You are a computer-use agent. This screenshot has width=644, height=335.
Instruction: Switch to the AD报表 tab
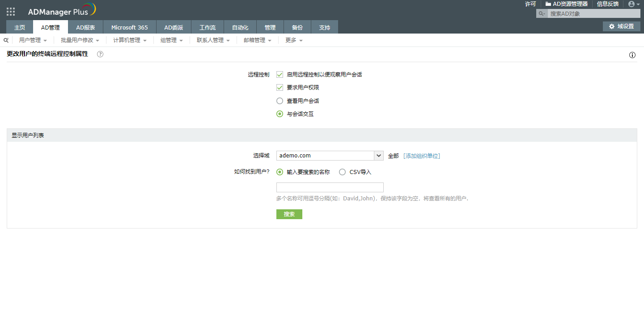[85, 27]
